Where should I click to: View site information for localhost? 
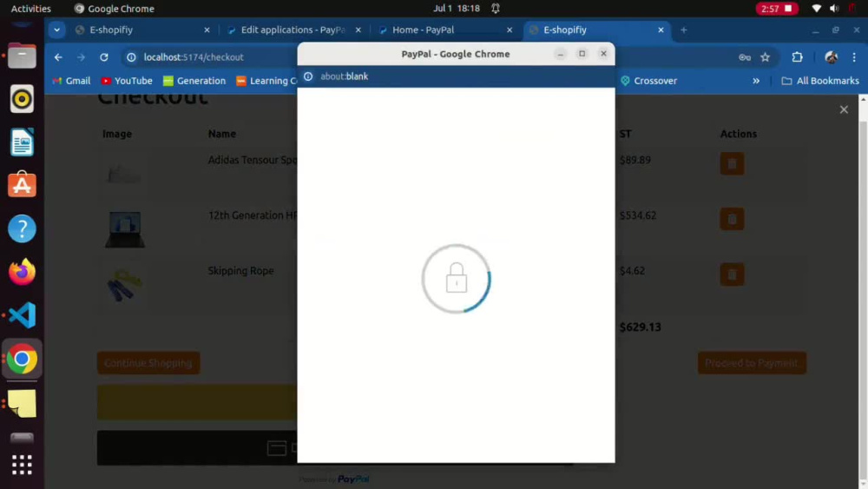131,57
